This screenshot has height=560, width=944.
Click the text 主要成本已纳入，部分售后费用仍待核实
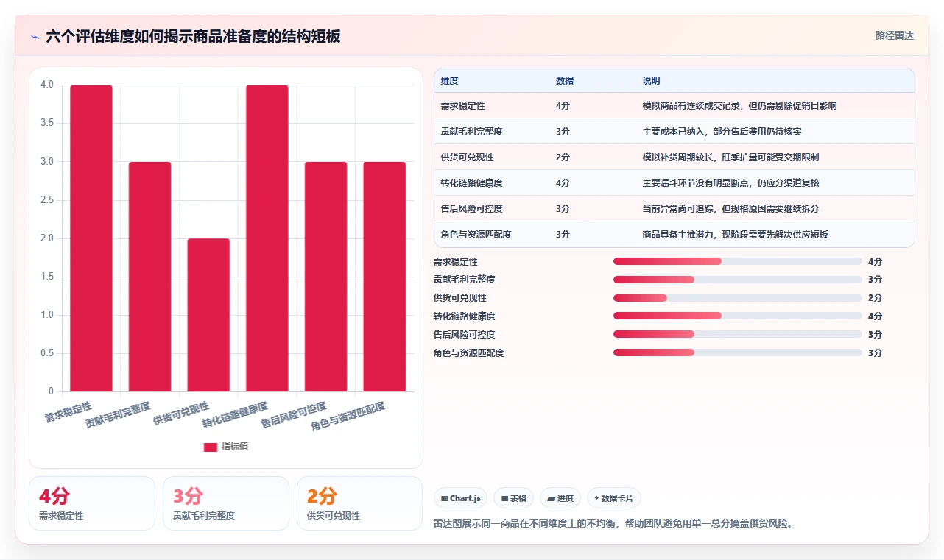tap(722, 132)
